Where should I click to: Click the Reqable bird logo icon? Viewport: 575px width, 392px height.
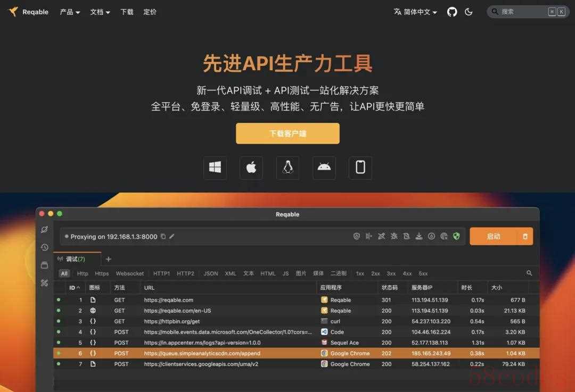click(13, 12)
